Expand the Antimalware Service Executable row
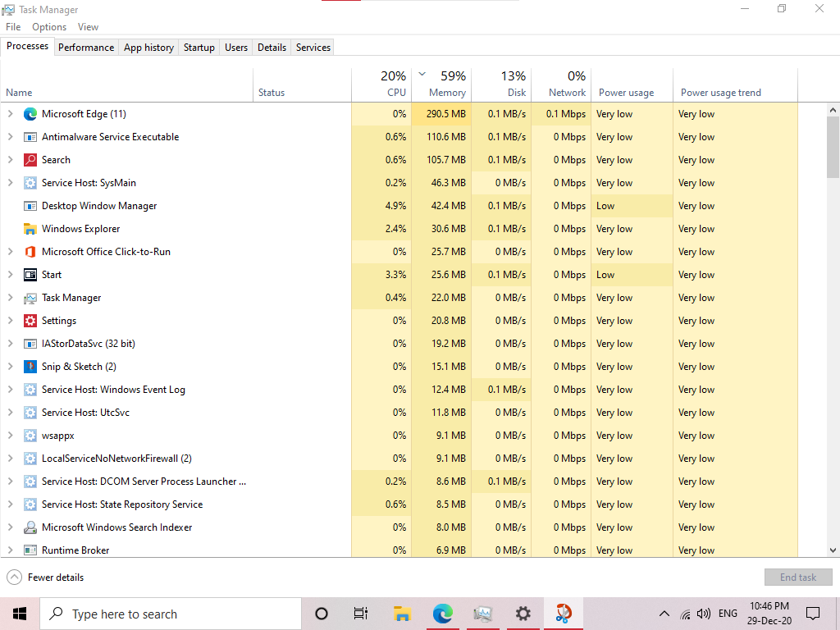Viewport: 840px width, 630px height. tap(10, 137)
